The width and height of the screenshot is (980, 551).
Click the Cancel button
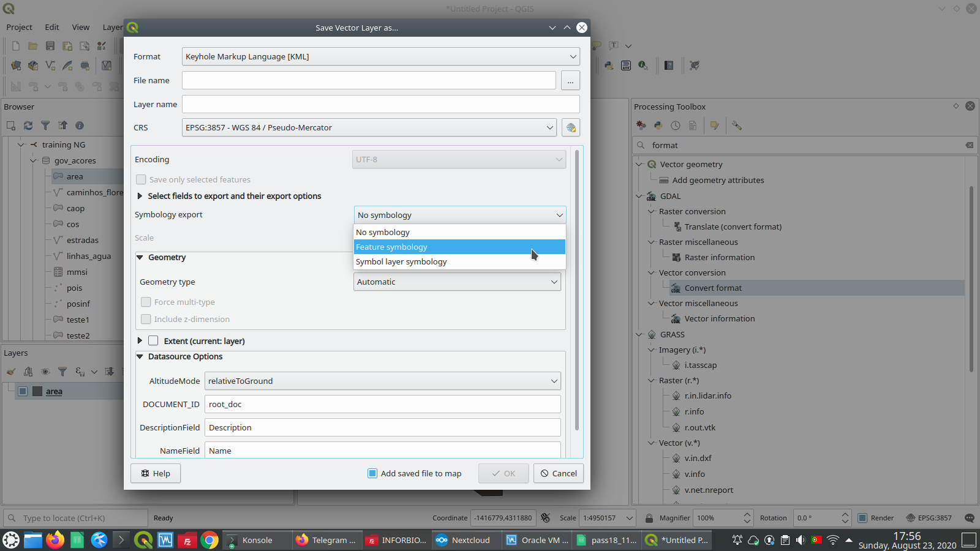tap(559, 473)
